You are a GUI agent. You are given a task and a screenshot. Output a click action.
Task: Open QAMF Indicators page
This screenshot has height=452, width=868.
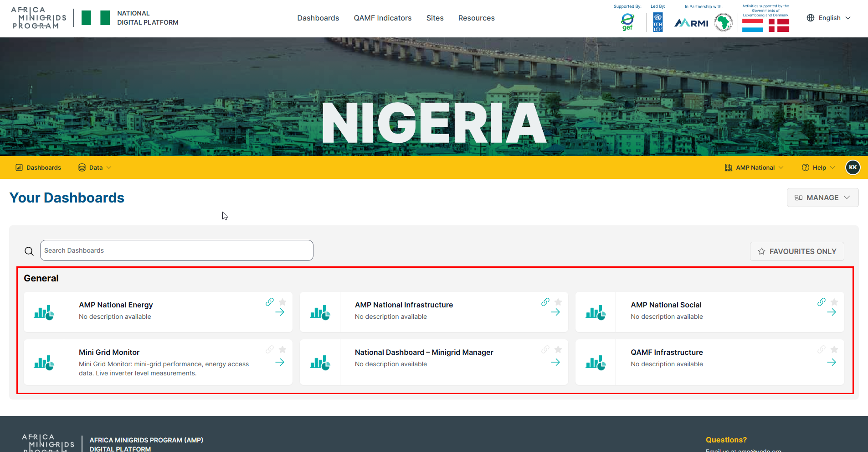[383, 18]
